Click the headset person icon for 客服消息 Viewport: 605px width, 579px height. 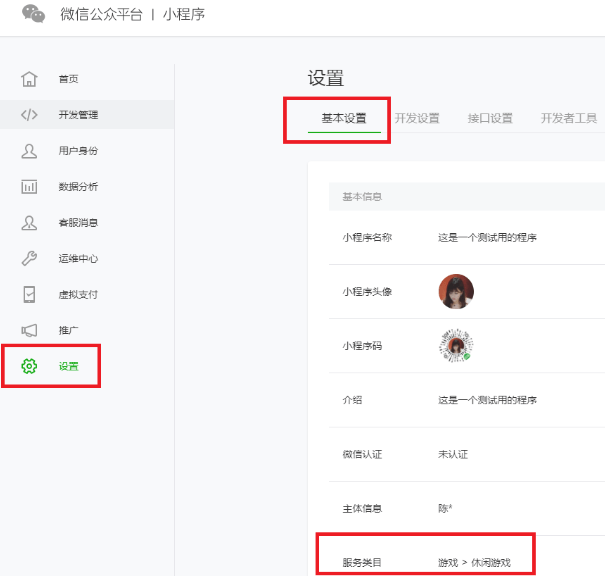(x=29, y=223)
